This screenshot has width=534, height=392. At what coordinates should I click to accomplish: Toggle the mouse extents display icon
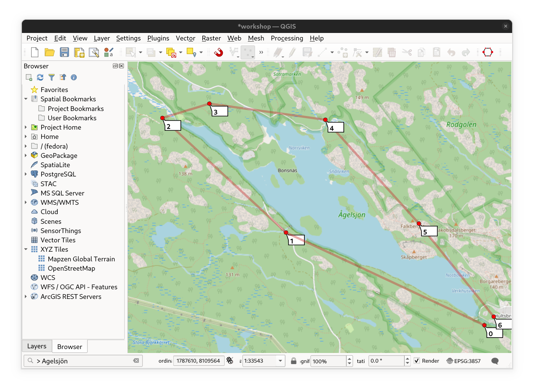pos(230,361)
